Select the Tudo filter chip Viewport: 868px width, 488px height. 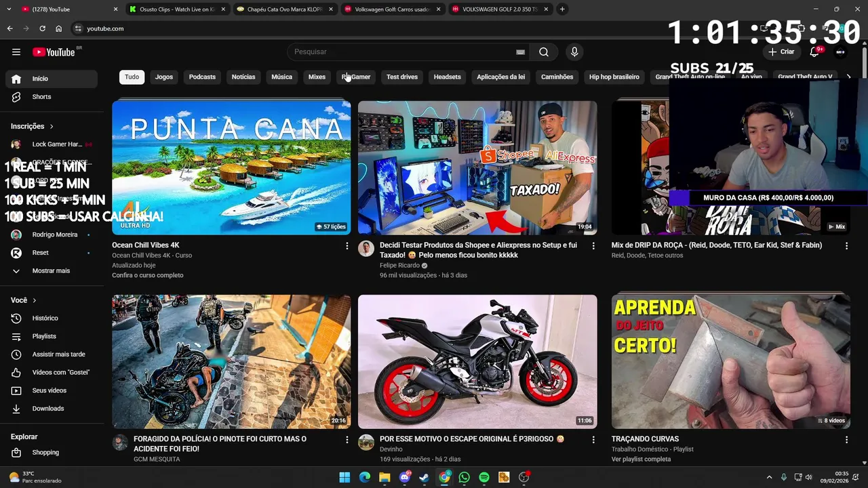click(x=132, y=77)
